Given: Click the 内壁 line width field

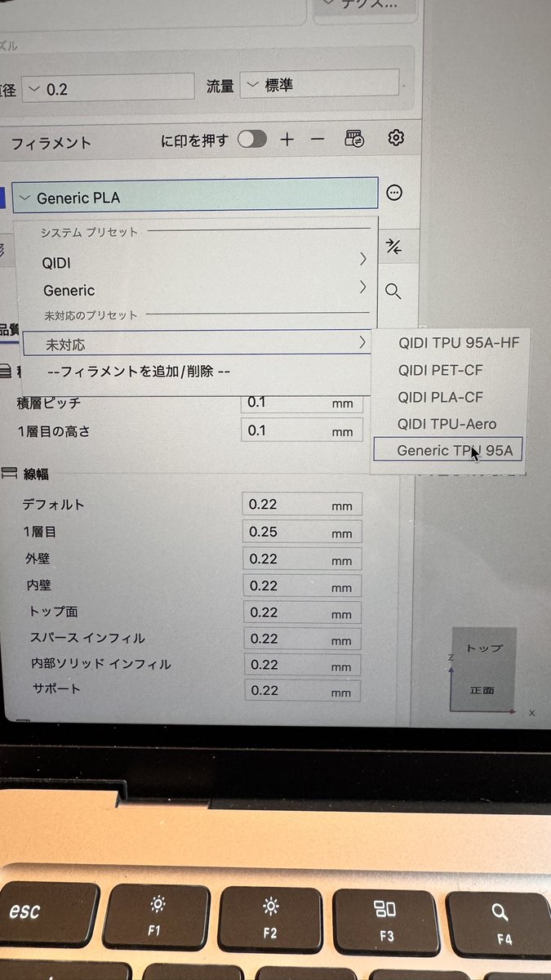Looking at the screenshot, I should point(301,586).
